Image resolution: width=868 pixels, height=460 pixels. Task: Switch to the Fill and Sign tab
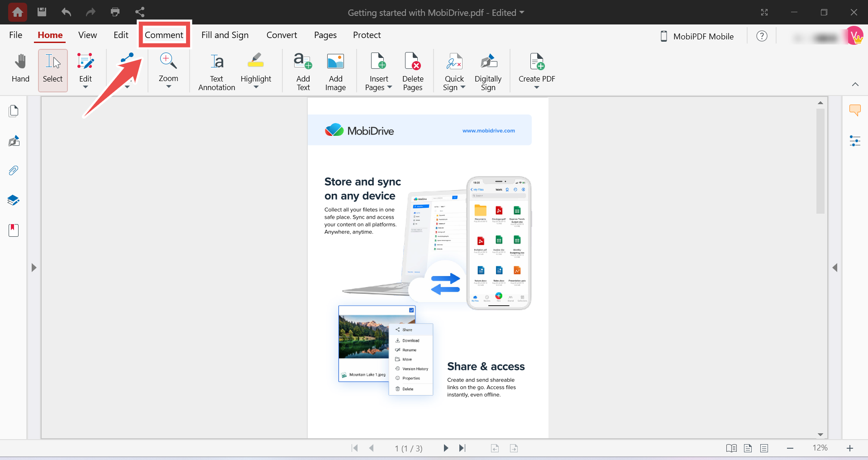pos(225,35)
